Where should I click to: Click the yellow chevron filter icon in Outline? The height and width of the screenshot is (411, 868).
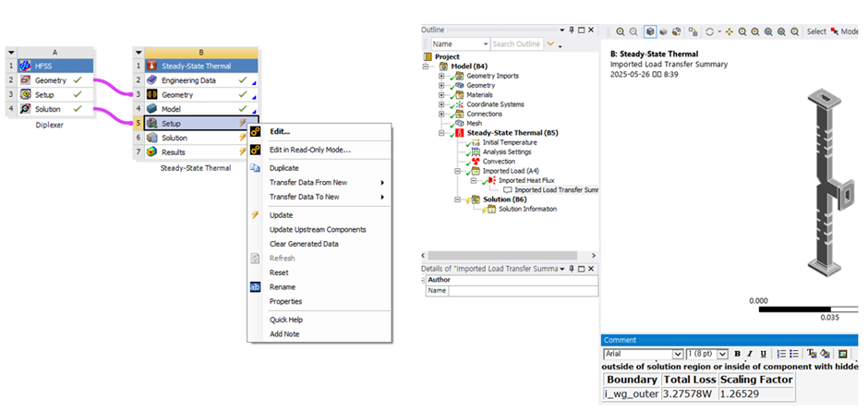click(x=550, y=43)
